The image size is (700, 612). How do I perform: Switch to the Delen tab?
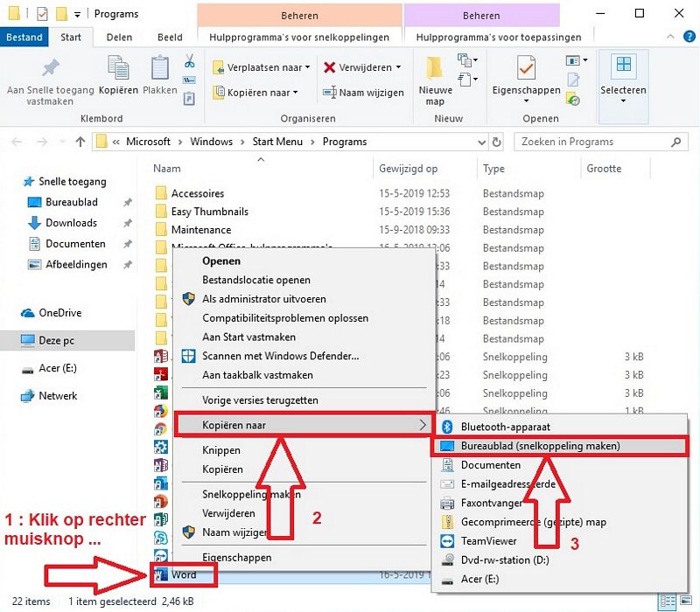(x=119, y=37)
